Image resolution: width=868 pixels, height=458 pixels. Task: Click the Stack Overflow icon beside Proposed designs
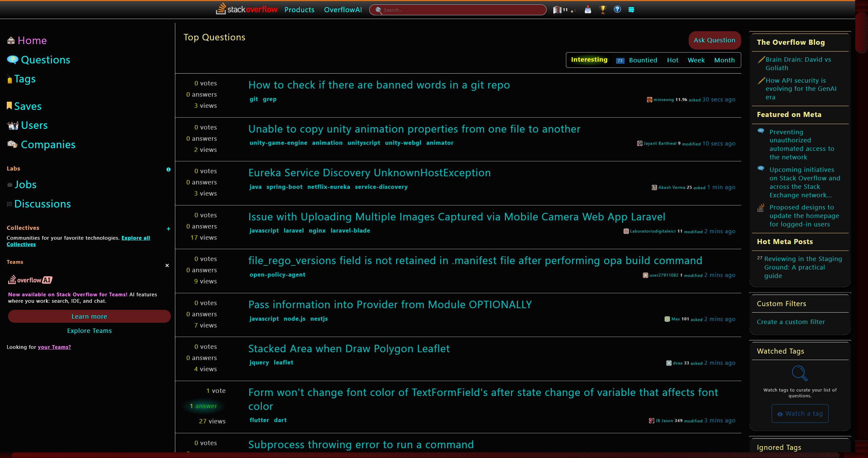pos(761,208)
